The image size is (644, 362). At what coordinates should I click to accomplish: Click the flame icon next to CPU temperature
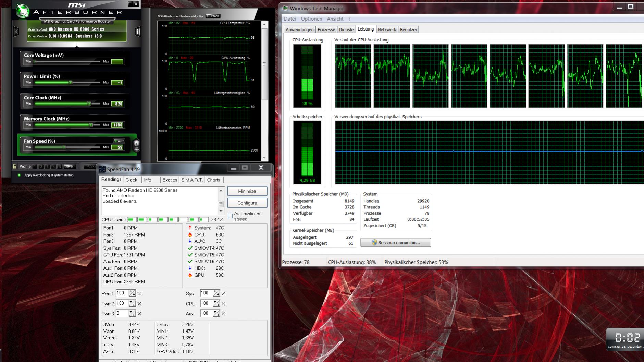190,235
